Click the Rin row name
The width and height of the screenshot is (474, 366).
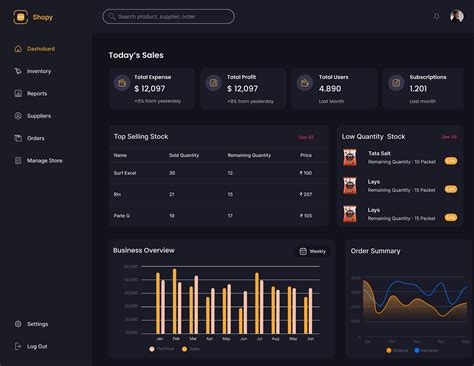(x=117, y=194)
